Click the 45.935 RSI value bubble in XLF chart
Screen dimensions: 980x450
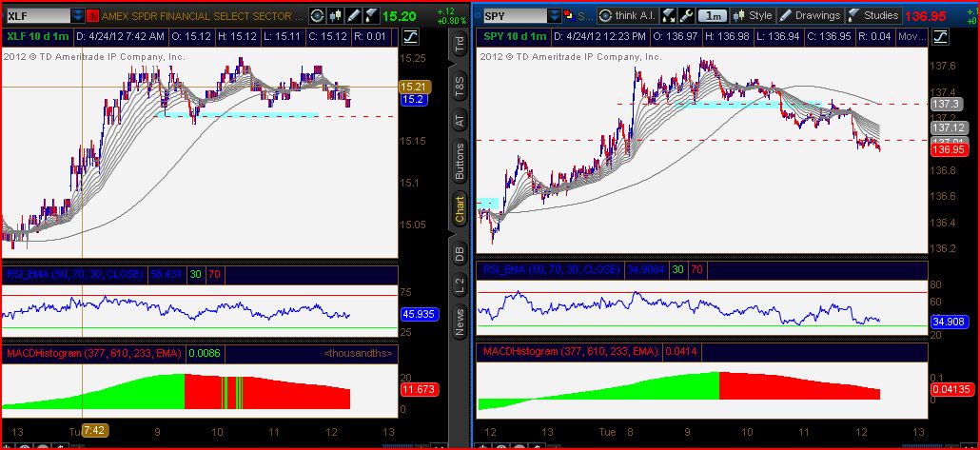[x=420, y=314]
